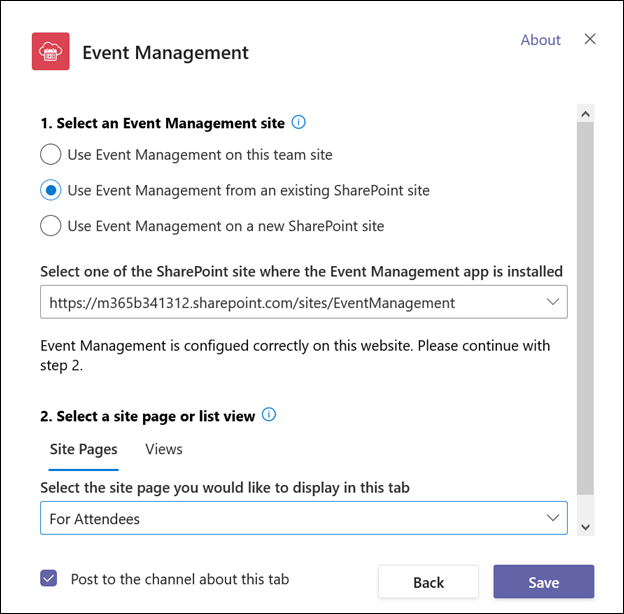Click info icon beside Select a site page

coord(268,415)
